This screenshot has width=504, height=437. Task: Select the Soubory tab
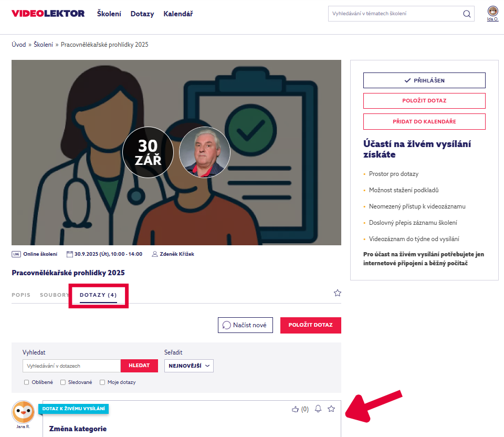click(54, 295)
